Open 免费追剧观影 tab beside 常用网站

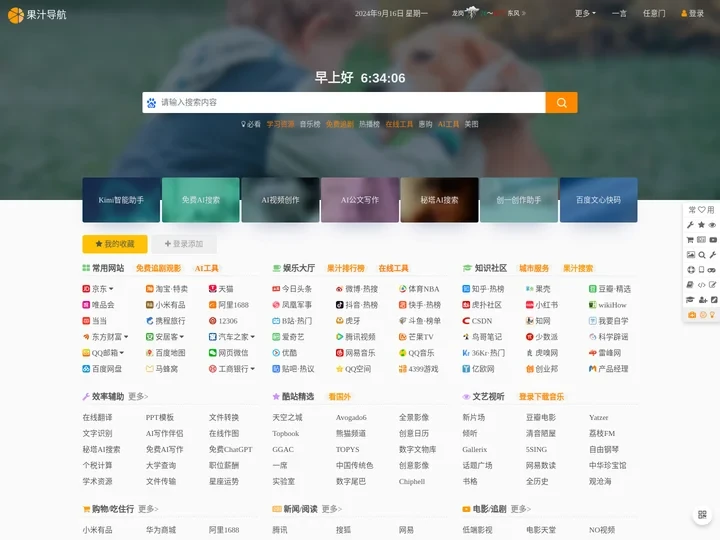click(x=158, y=268)
